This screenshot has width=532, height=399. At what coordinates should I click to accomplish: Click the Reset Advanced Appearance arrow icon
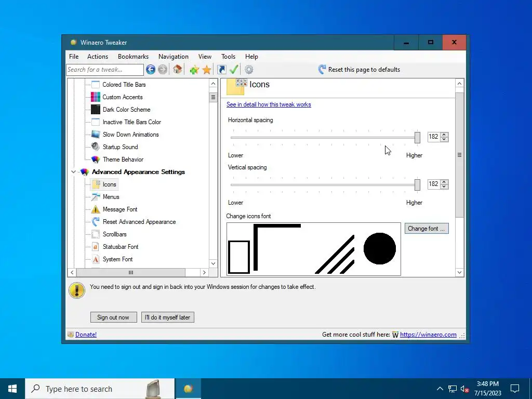(x=96, y=222)
